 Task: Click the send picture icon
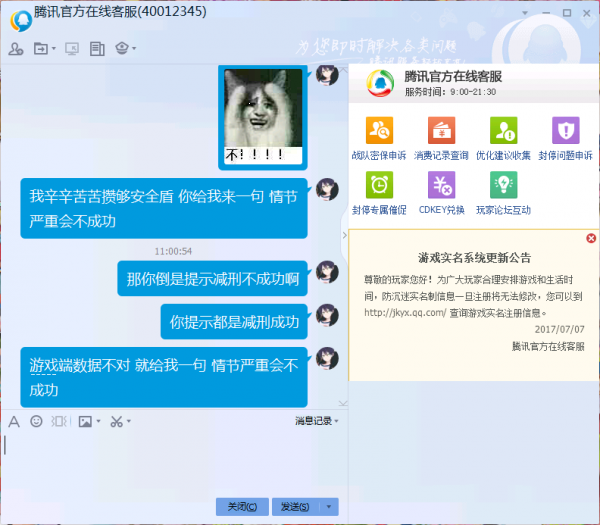(85, 421)
